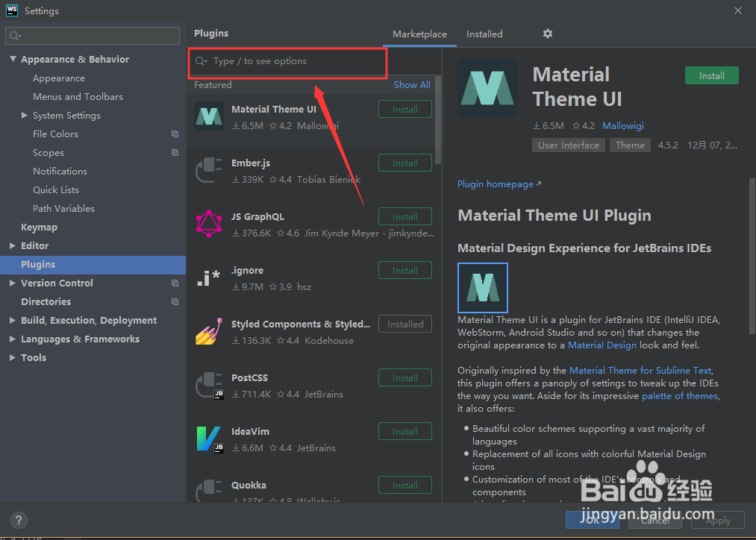The image size is (756, 540).
Task: Open Mallowigi vendor link in details
Action: (623, 126)
